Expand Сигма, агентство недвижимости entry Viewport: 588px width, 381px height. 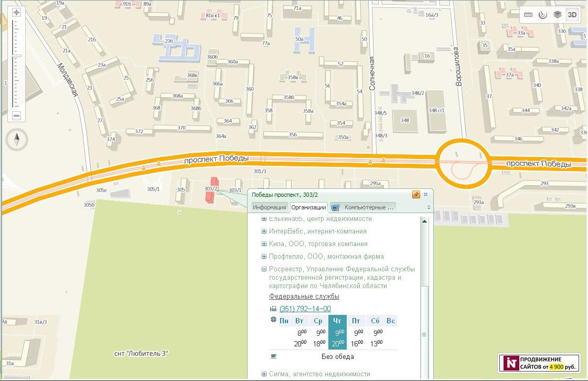[264, 374]
